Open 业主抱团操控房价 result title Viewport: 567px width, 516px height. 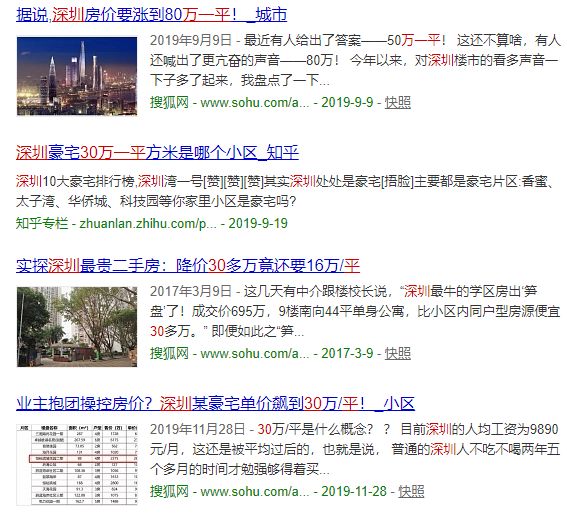(x=215, y=403)
